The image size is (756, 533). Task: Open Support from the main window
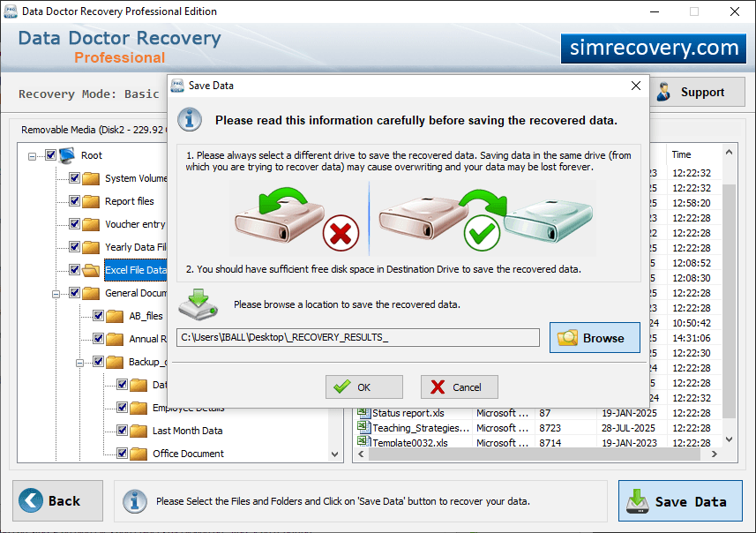697,92
